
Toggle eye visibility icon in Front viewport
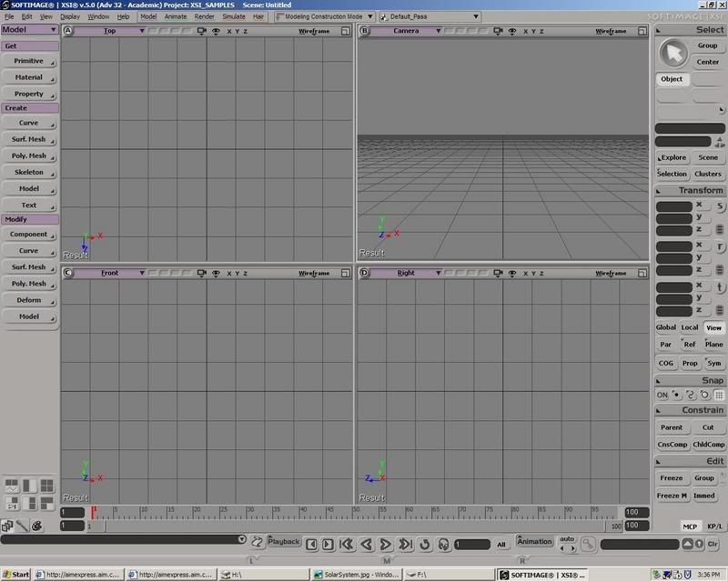[x=216, y=274]
